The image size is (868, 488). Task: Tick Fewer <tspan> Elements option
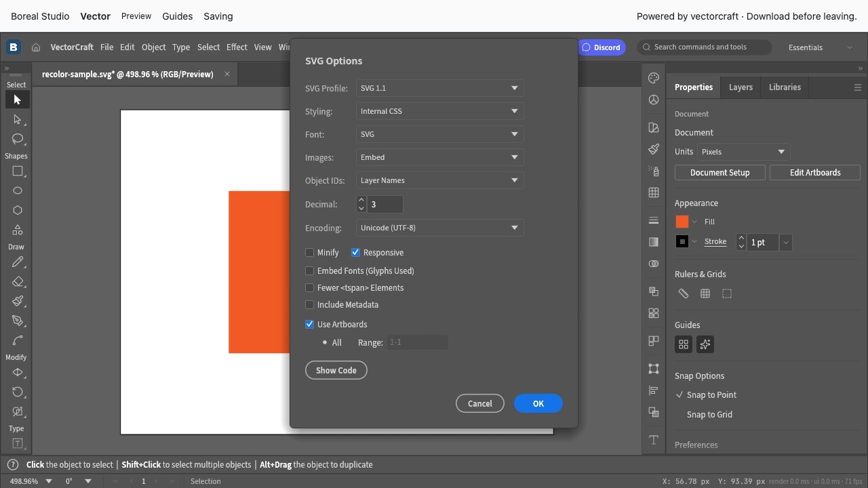310,288
